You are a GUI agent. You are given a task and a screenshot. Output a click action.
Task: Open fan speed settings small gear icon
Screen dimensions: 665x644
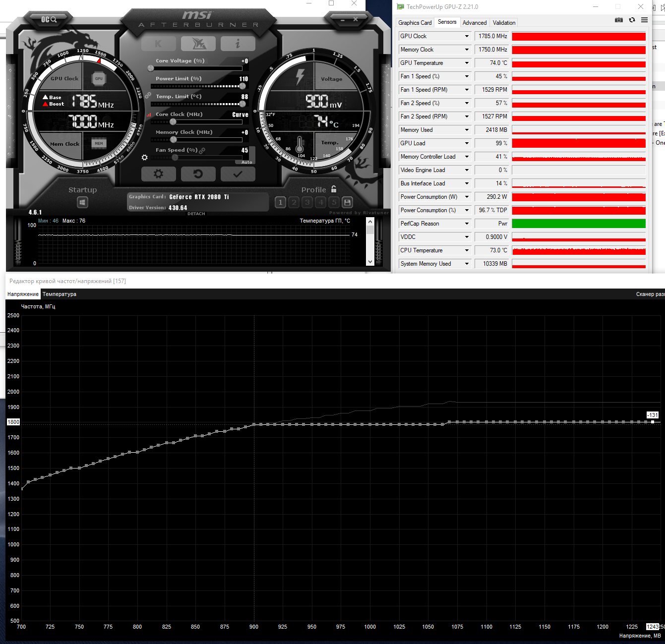(x=144, y=158)
